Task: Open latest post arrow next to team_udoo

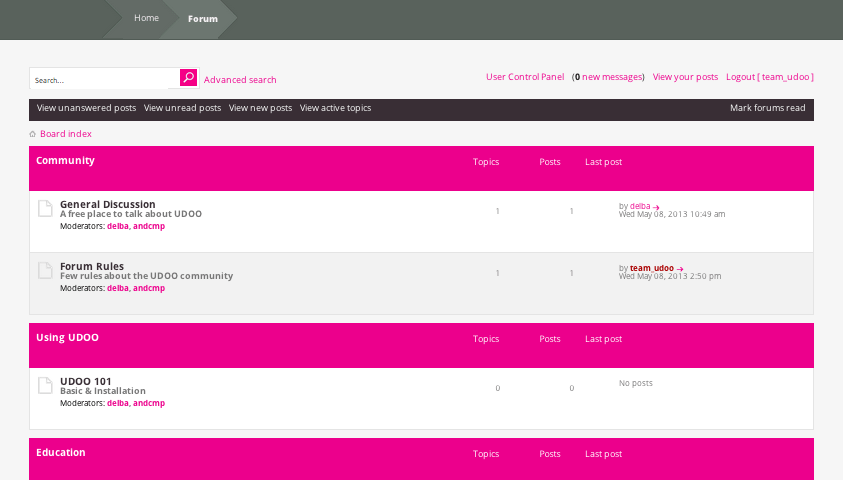Action: click(x=680, y=269)
